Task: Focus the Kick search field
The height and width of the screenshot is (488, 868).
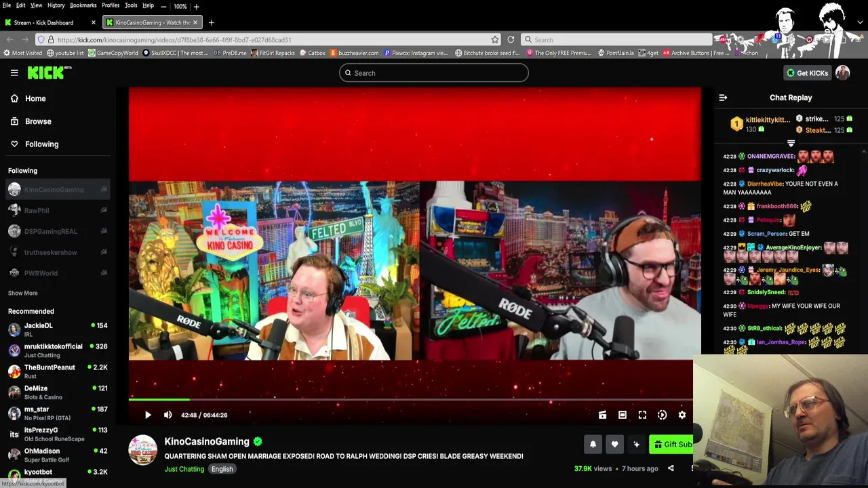Action: point(434,73)
